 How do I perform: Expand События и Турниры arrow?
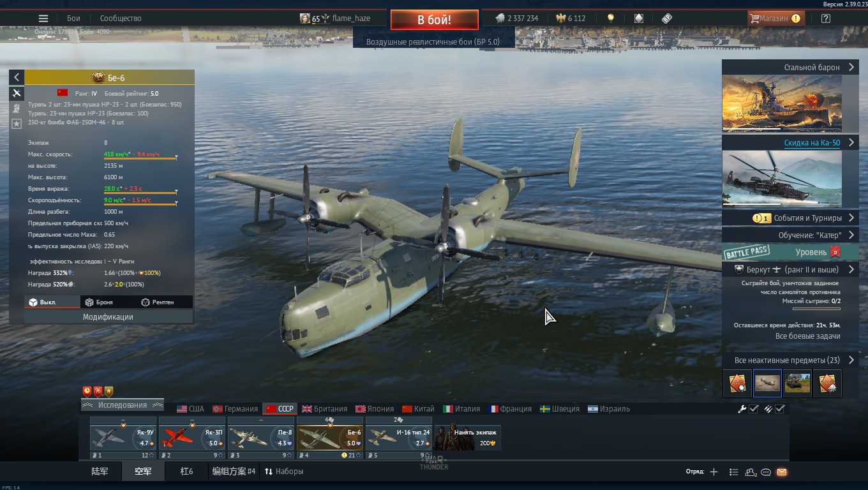pos(851,218)
